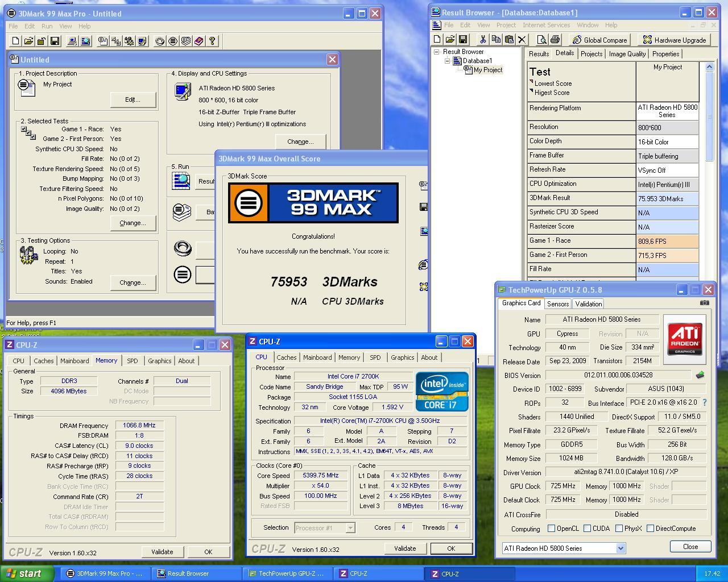Collapse the Database1 tree node
This screenshot has width=728, height=582.
point(447,61)
